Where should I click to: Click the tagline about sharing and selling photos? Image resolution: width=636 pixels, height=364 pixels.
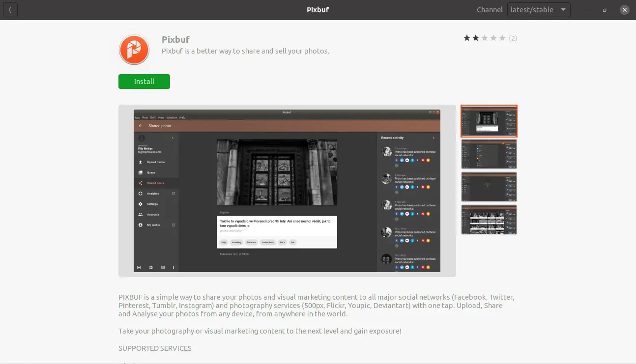click(245, 51)
